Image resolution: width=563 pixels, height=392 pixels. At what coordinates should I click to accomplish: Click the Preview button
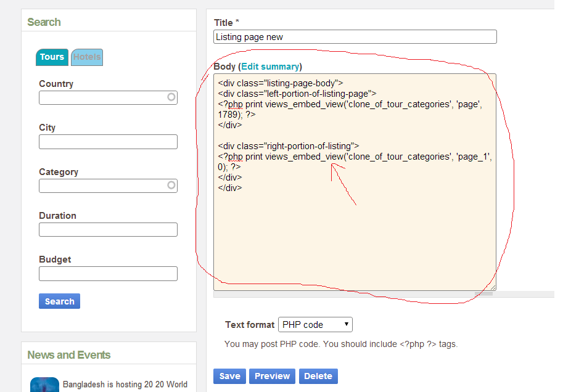pyautogui.click(x=272, y=376)
